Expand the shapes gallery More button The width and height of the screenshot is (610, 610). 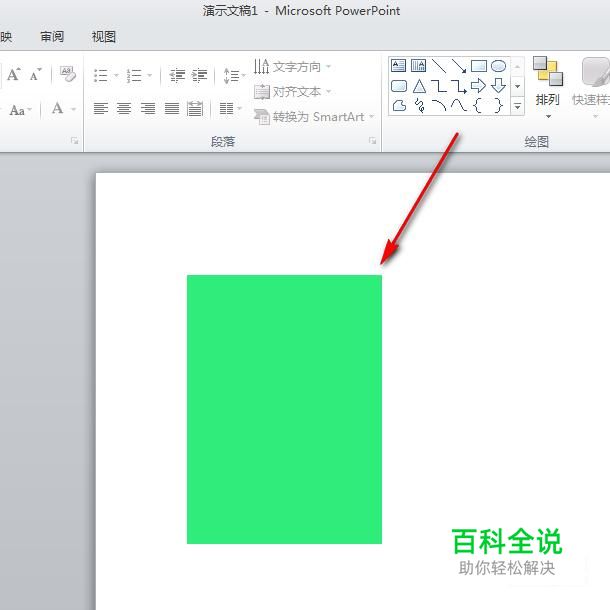(518, 105)
